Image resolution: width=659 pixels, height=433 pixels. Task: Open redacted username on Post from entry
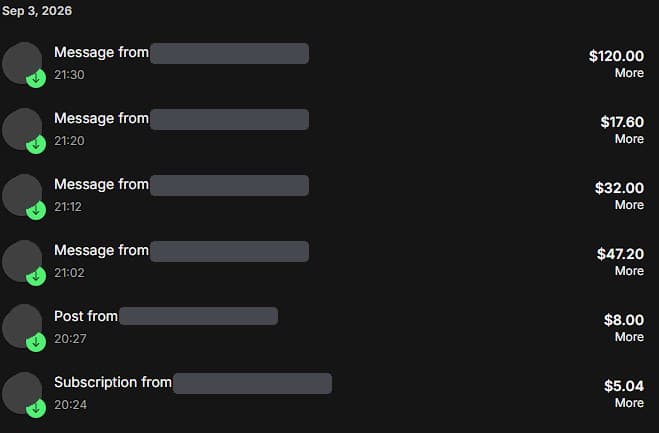198,316
